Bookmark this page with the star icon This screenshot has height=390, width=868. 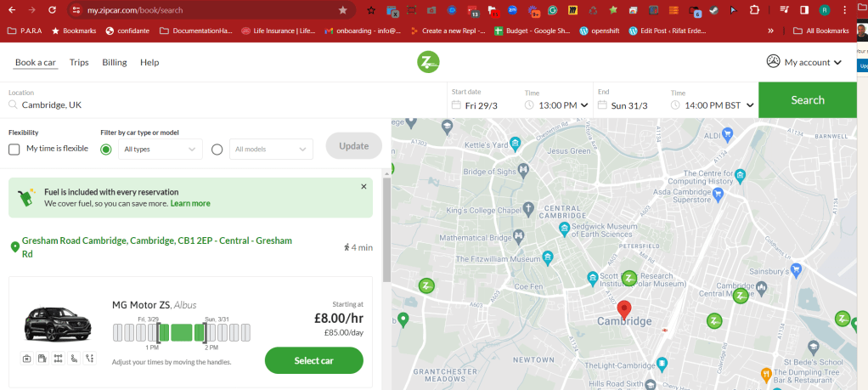(342, 10)
